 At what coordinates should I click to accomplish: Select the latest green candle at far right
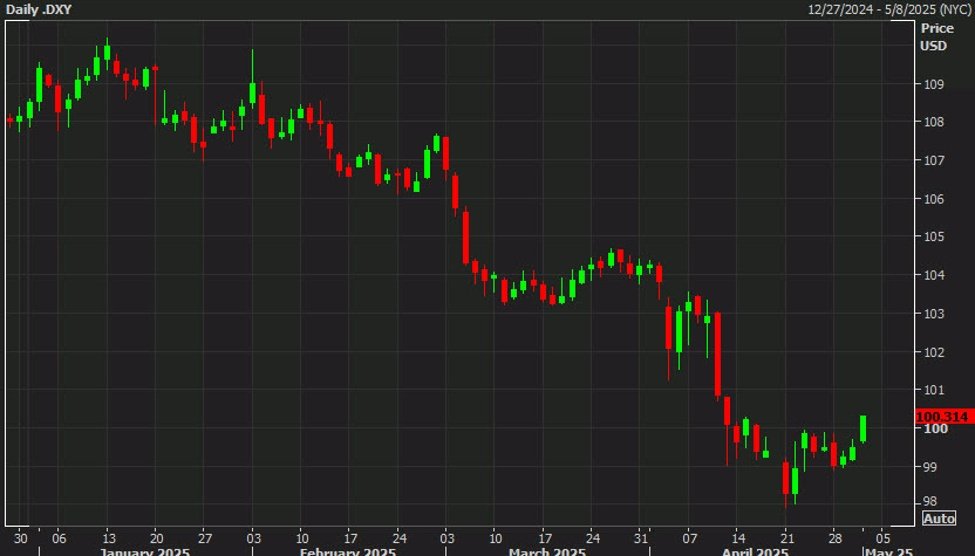click(x=863, y=428)
